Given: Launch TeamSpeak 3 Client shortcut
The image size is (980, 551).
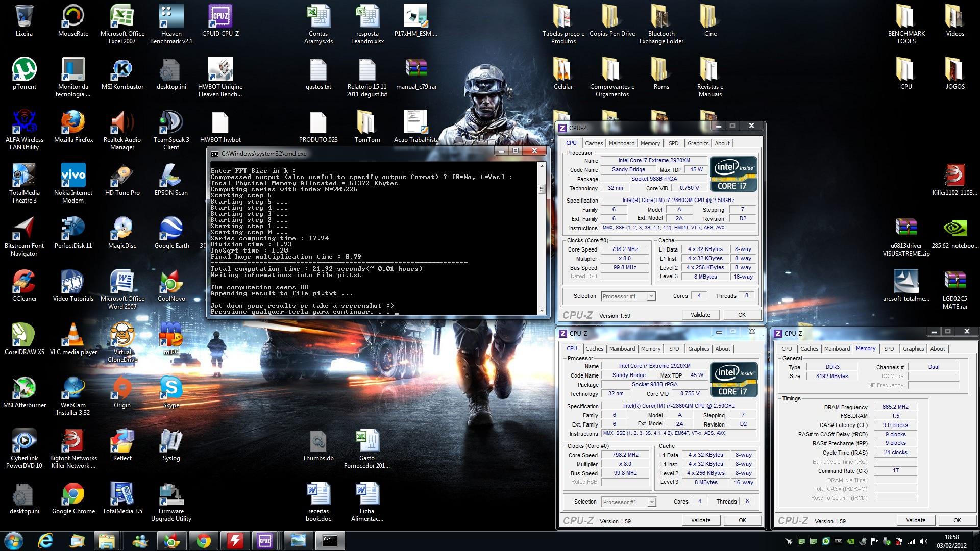Looking at the screenshot, I should 171,131.
